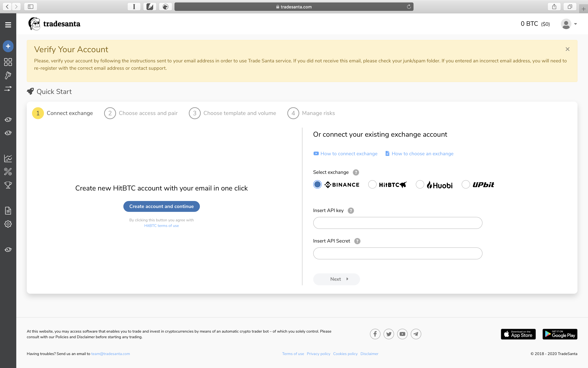Open the hamburger menu in the sidebar
588x368 pixels.
click(x=8, y=25)
